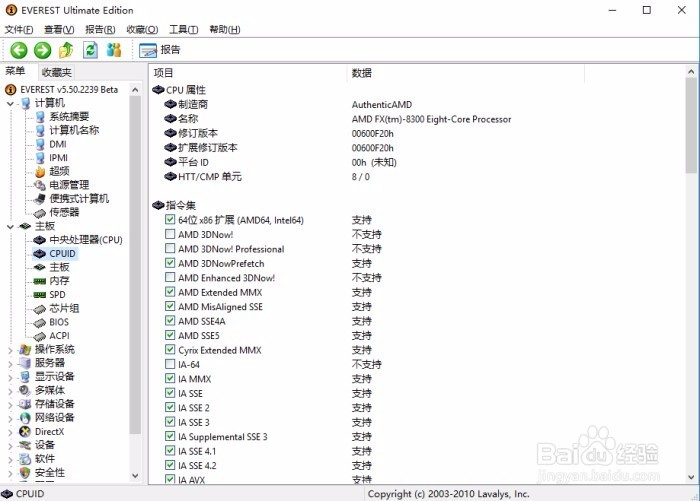Toggle the AMD Extended MMX checkbox

[x=170, y=292]
